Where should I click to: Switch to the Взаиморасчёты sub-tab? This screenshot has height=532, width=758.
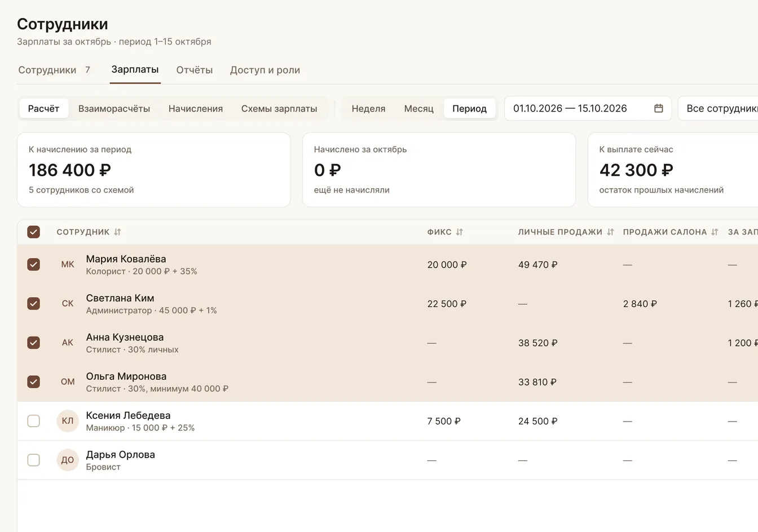click(x=114, y=109)
